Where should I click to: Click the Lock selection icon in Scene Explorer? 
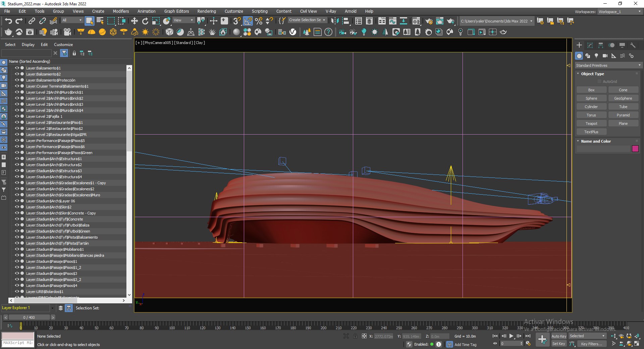tap(74, 53)
